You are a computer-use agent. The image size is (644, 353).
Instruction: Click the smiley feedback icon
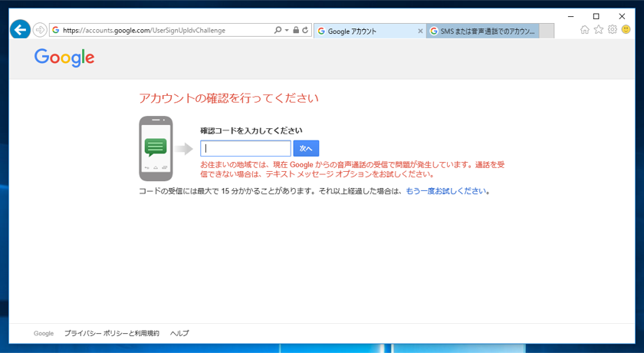point(626,30)
